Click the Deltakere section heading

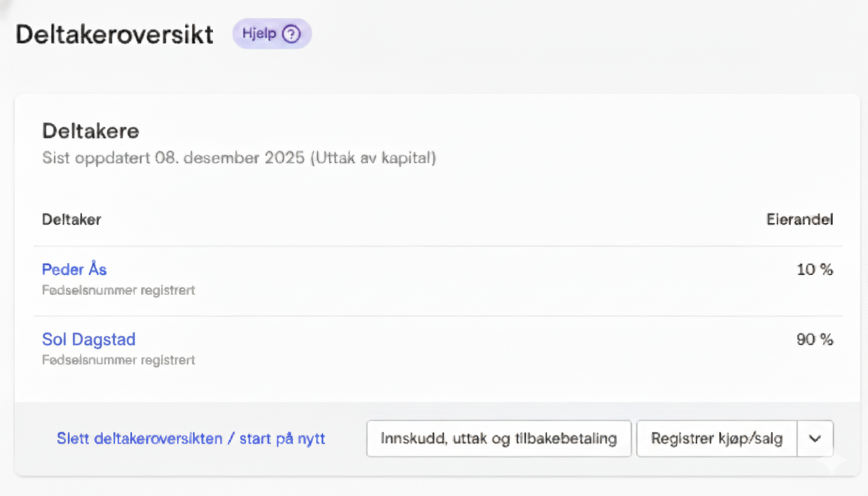(90, 131)
